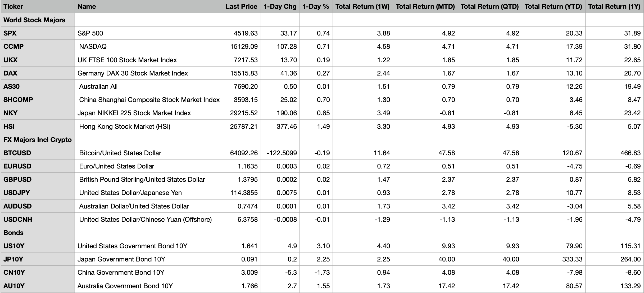Image resolution: width=644 pixels, height=293 pixels.
Task: Click the 1-Day Chg column header
Action: click(x=280, y=7)
